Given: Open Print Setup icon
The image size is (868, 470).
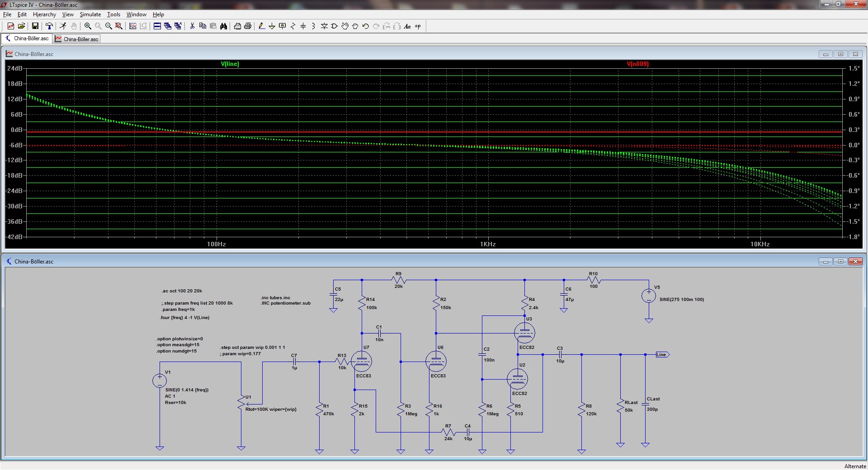Looking at the screenshot, I should 237,26.
